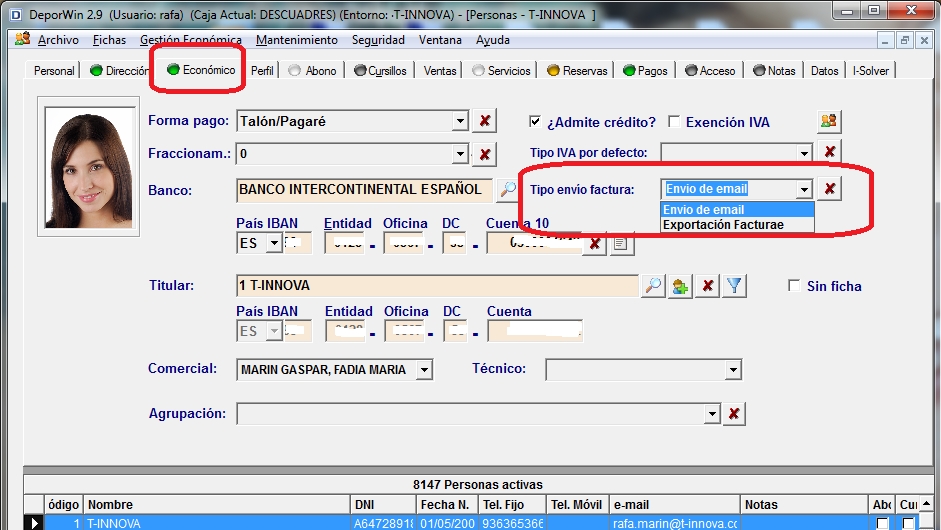The height and width of the screenshot is (530, 941).
Task: Sort list by the e-mail column header
Action: point(675,505)
